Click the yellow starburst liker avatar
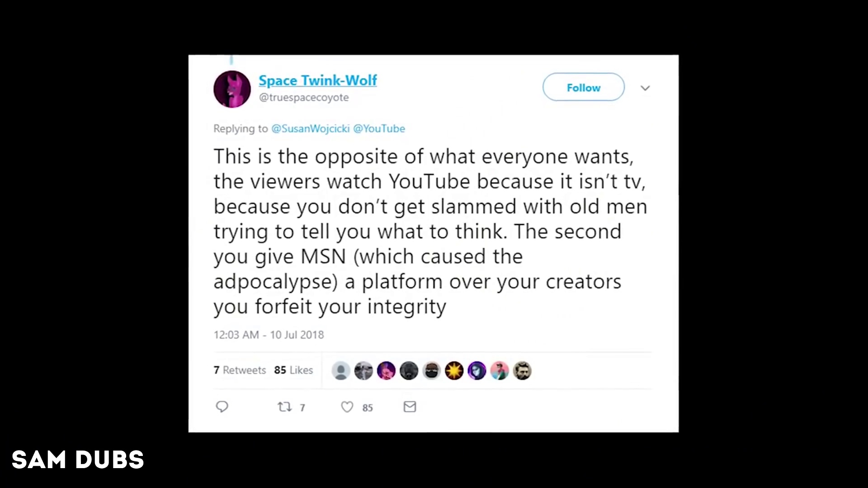This screenshot has width=868, height=488. pyautogui.click(x=454, y=371)
